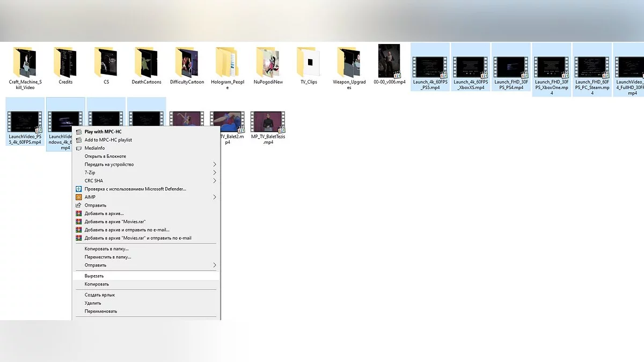The width and height of the screenshot is (644, 362).
Task: Select the MP_TV_BaletTezis.mp4 video file
Action: click(x=268, y=128)
